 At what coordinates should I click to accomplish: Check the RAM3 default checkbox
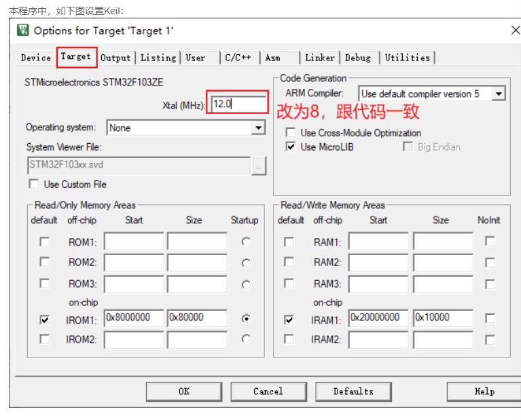[x=289, y=284]
